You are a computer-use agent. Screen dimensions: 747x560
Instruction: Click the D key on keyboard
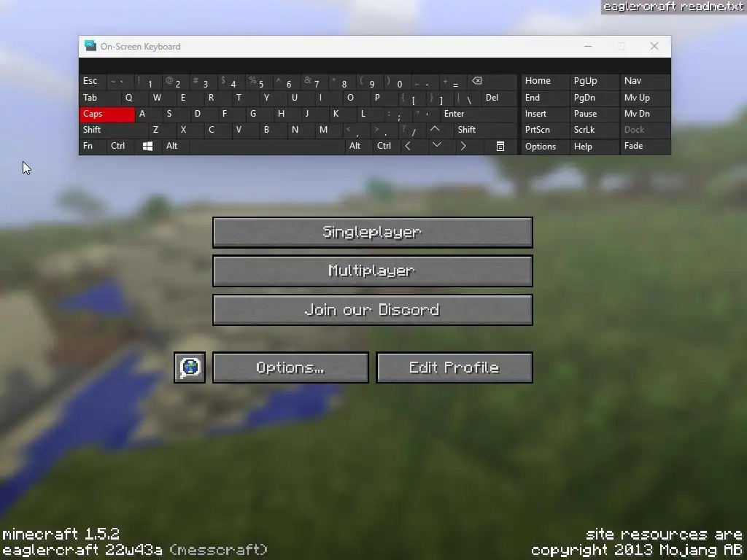[204, 114]
